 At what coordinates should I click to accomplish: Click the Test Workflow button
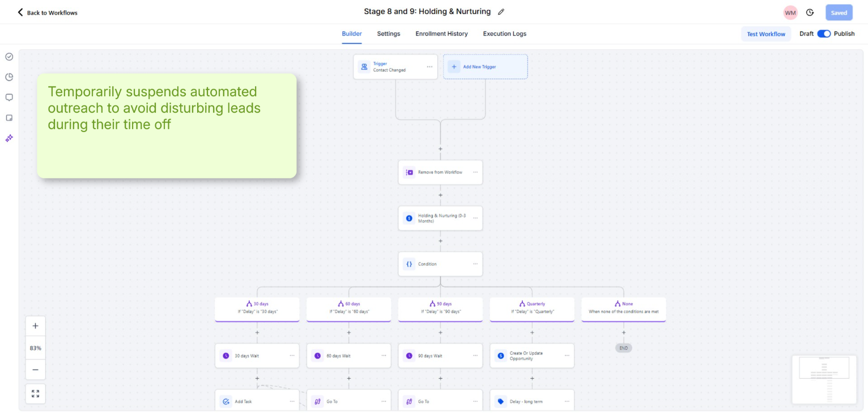pos(766,34)
